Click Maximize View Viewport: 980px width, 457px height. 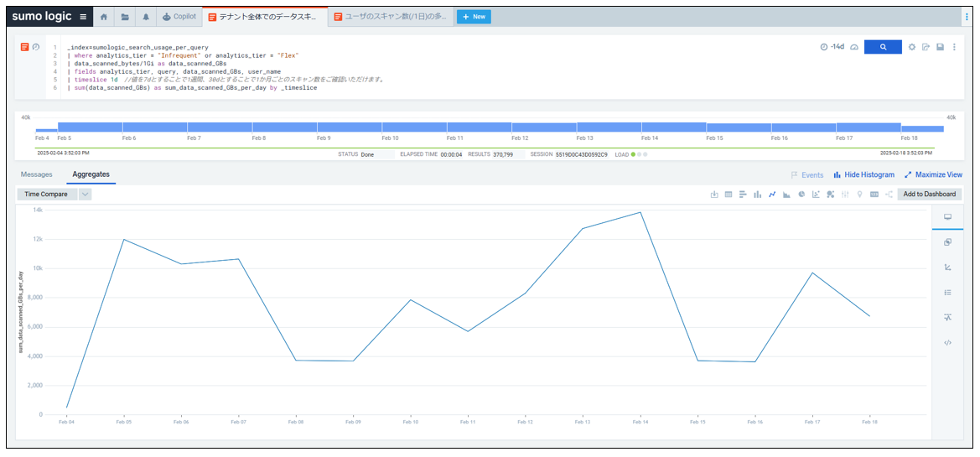pos(933,175)
